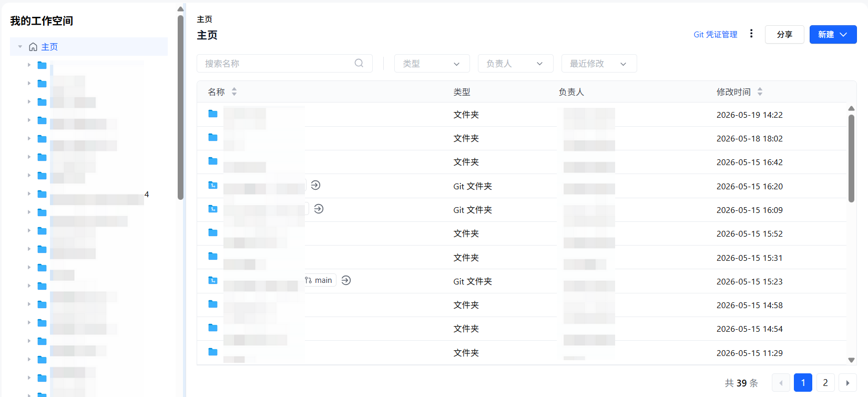Image resolution: width=868 pixels, height=397 pixels.
Task: Click the sort arrows beside 修改时间 column
Action: pos(760,91)
